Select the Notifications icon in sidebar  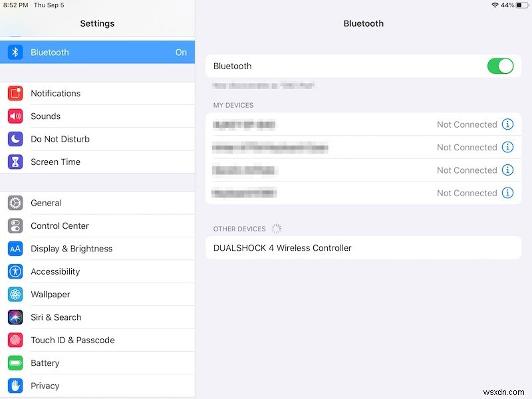click(15, 93)
